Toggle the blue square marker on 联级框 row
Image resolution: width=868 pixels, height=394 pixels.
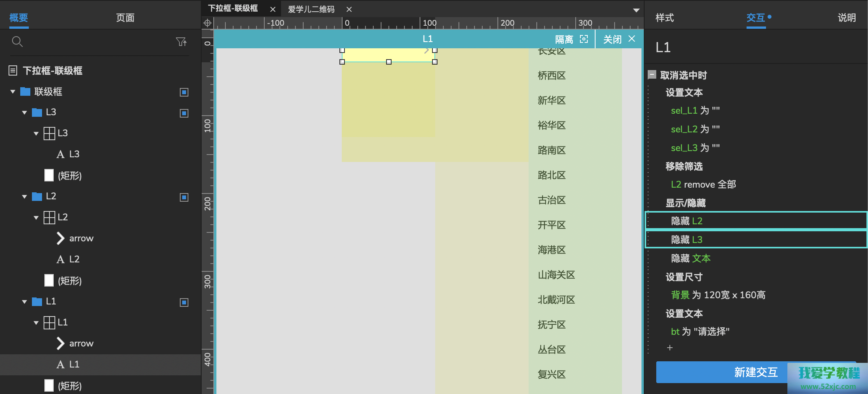pyautogui.click(x=184, y=92)
